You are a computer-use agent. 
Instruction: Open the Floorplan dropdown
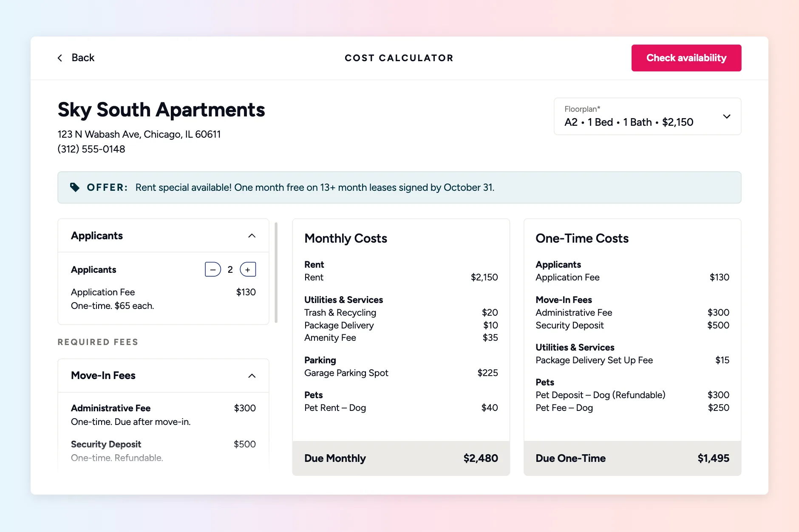tap(647, 116)
